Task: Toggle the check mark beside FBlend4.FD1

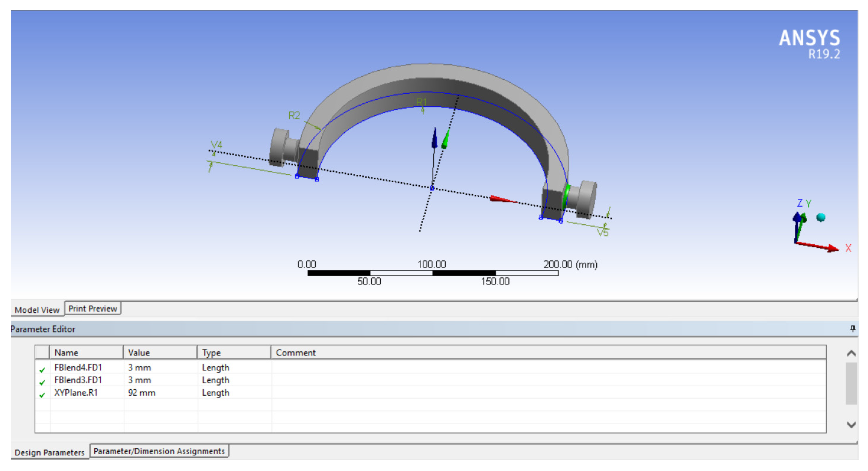Action: pyautogui.click(x=42, y=370)
